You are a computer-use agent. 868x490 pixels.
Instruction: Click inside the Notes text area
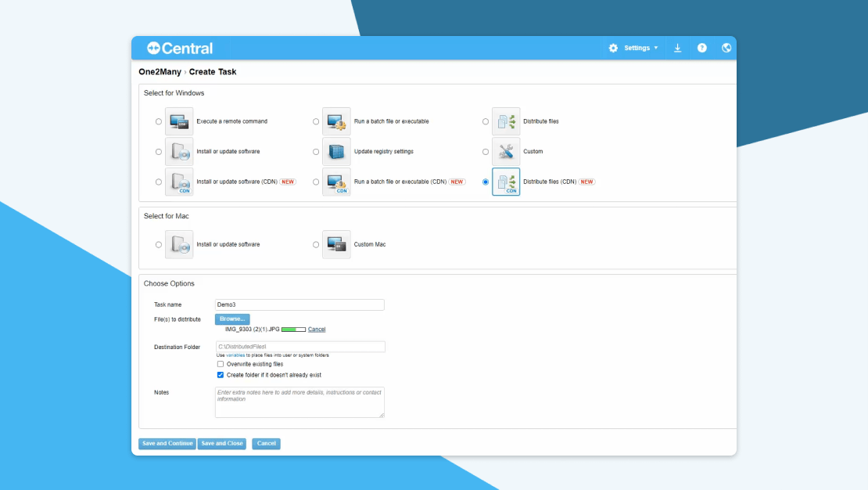click(x=299, y=401)
